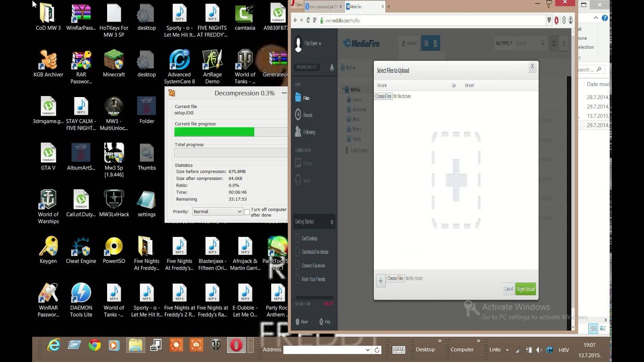This screenshot has height=362, width=644.
Task: Click the upper Choose Files button
Action: click(x=383, y=96)
